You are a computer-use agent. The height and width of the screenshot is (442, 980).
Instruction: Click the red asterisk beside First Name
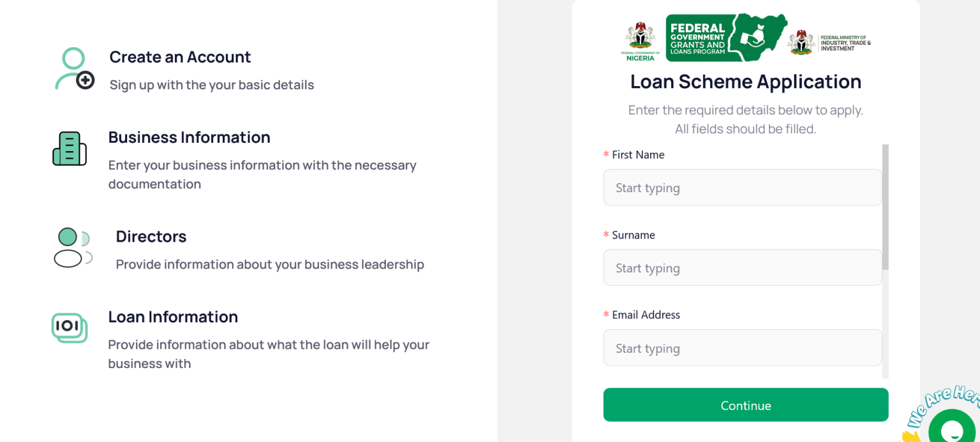[x=605, y=154]
